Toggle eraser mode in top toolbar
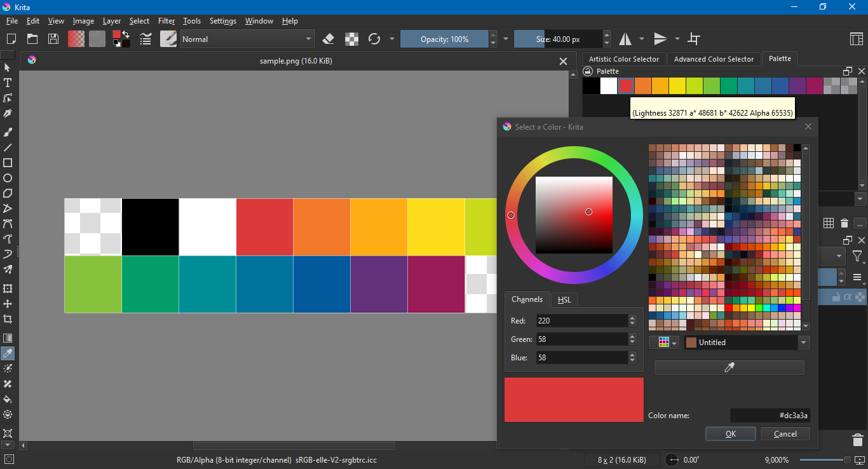 tap(329, 39)
